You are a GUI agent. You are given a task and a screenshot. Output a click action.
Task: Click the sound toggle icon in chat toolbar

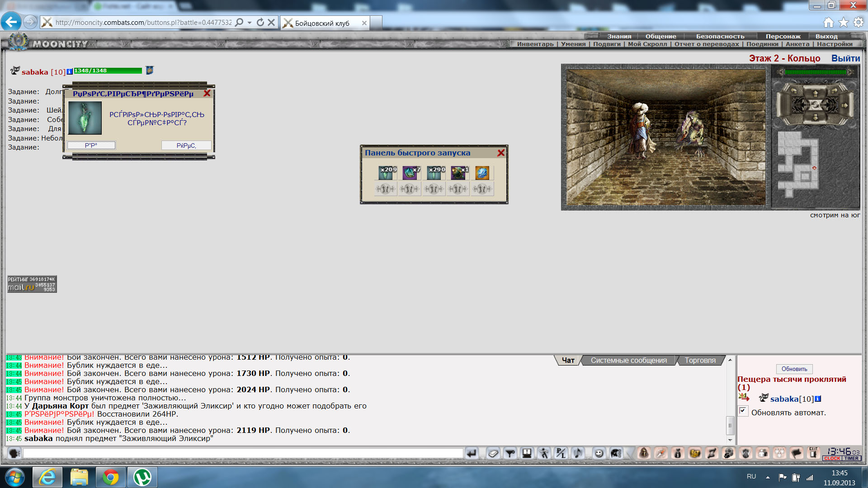click(x=578, y=453)
